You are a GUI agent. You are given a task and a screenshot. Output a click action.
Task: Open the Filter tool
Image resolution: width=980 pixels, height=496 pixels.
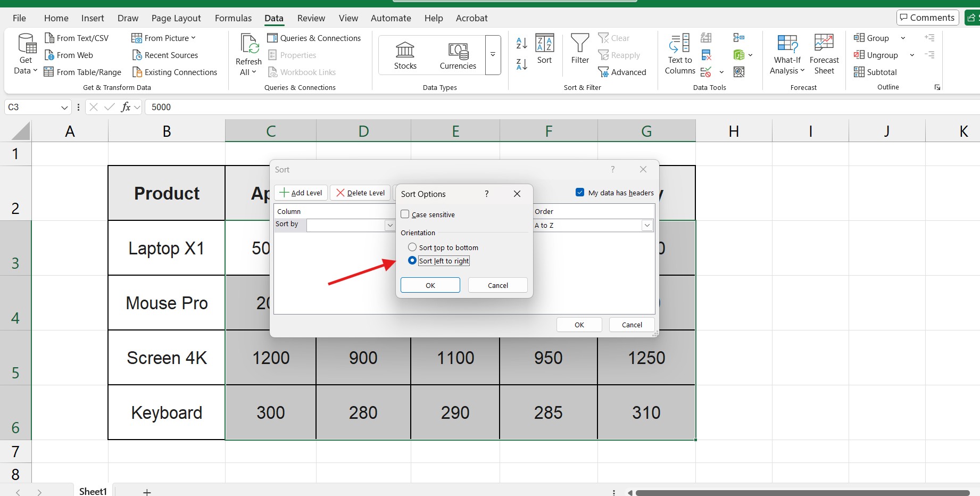point(579,51)
